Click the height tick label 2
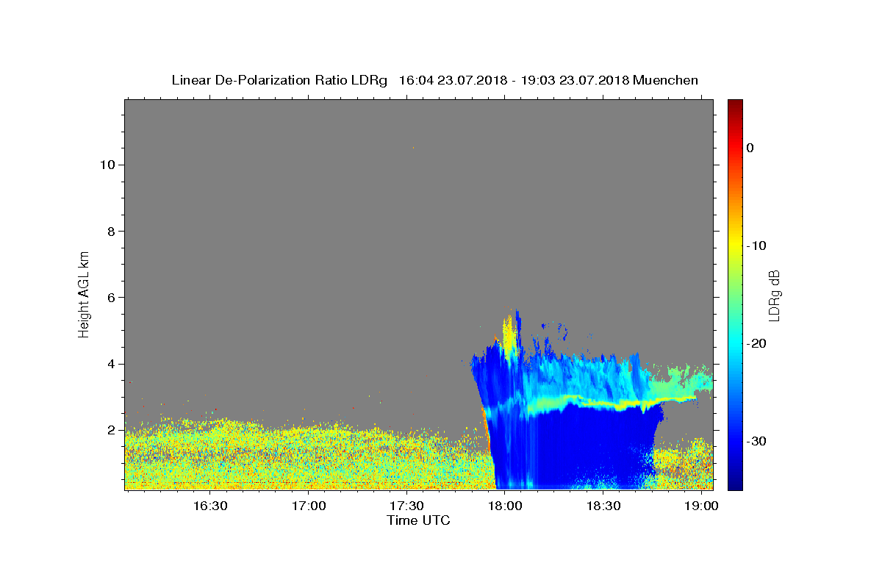The width and height of the screenshot is (882, 588). pos(110,430)
